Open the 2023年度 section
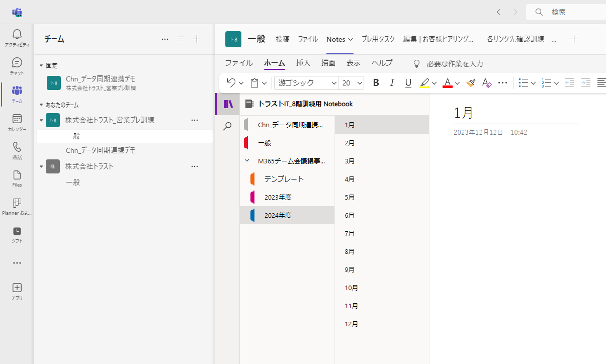606x364 pixels. [x=278, y=197]
